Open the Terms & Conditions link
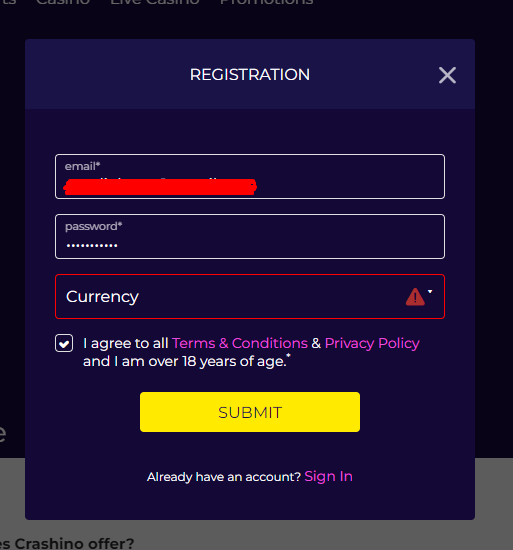The height and width of the screenshot is (550, 513). 240,343
